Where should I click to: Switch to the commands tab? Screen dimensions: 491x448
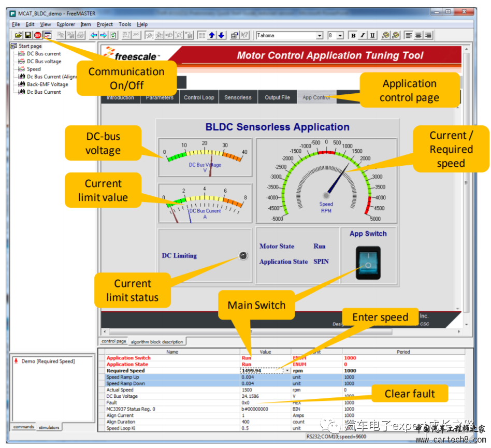click(x=23, y=427)
